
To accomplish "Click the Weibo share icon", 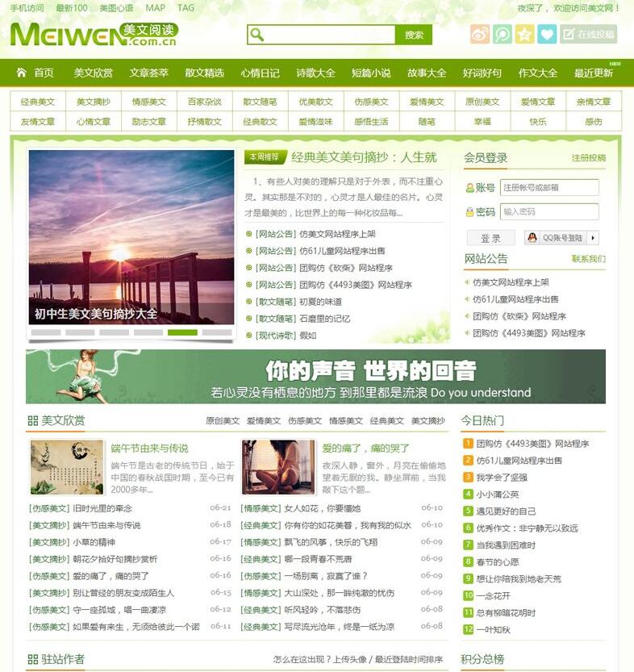I will (480, 34).
